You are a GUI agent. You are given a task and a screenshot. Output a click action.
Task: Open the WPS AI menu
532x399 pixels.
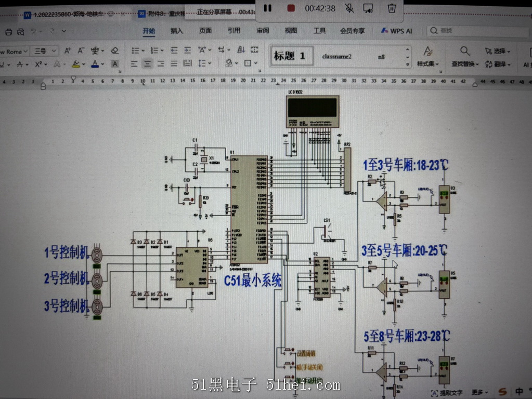coord(396,31)
